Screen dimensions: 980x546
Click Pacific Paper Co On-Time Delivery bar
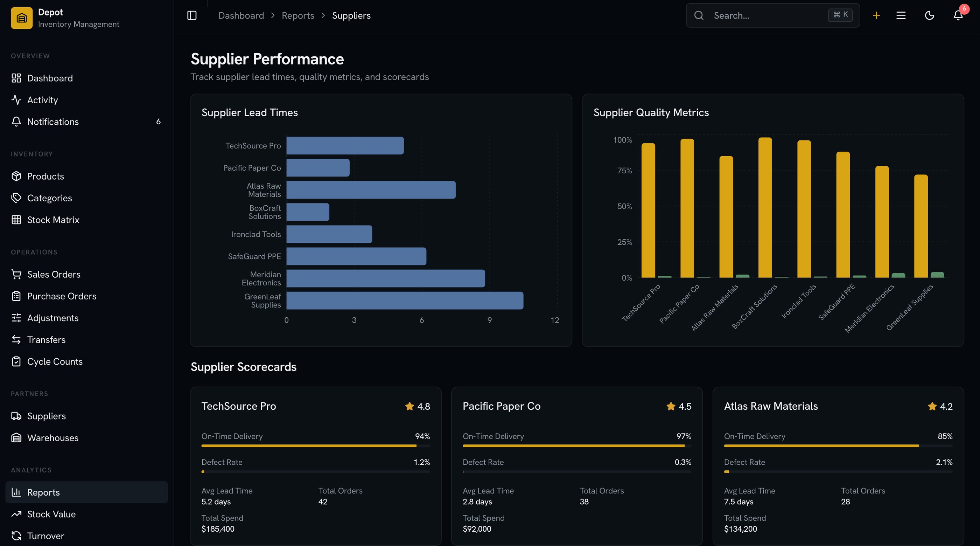click(x=577, y=446)
